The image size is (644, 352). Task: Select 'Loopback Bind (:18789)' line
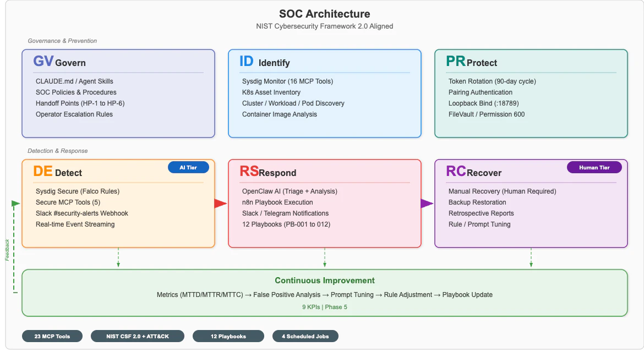(x=483, y=103)
